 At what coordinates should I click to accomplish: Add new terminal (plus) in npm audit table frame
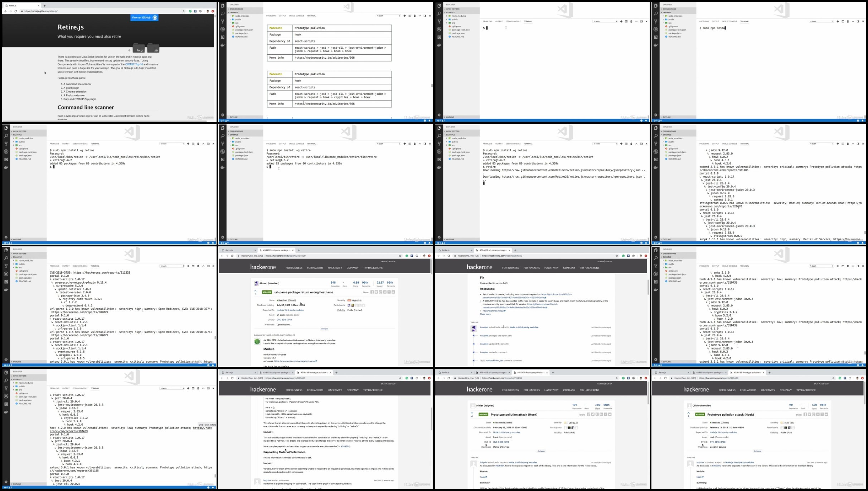coord(405,16)
